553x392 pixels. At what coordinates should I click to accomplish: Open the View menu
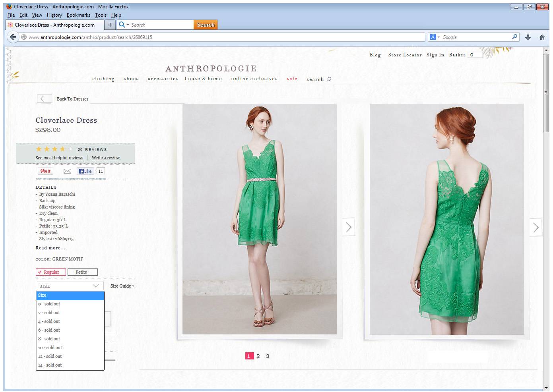click(37, 15)
